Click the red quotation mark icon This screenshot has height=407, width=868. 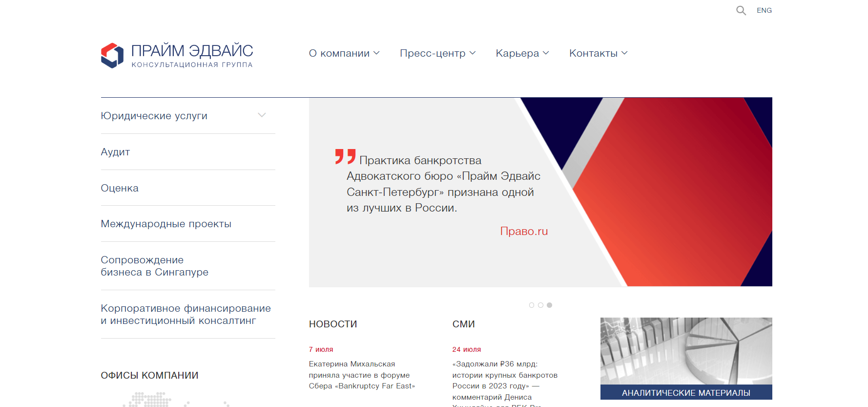[345, 156]
